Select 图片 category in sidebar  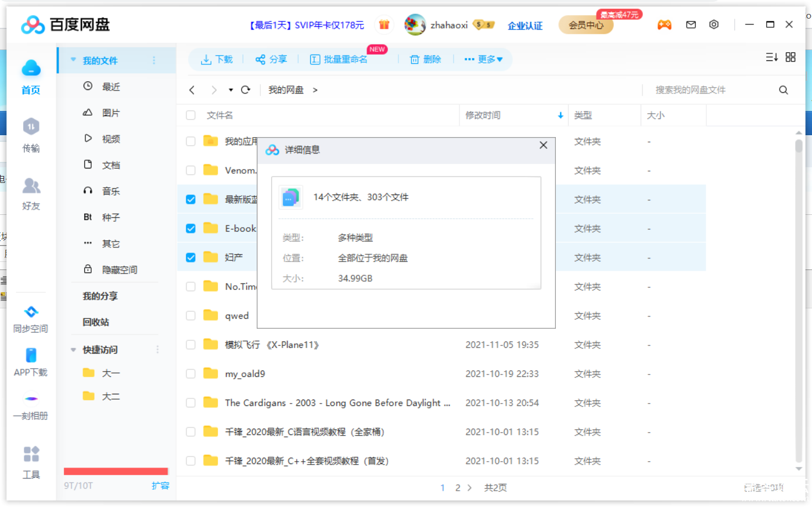click(110, 113)
